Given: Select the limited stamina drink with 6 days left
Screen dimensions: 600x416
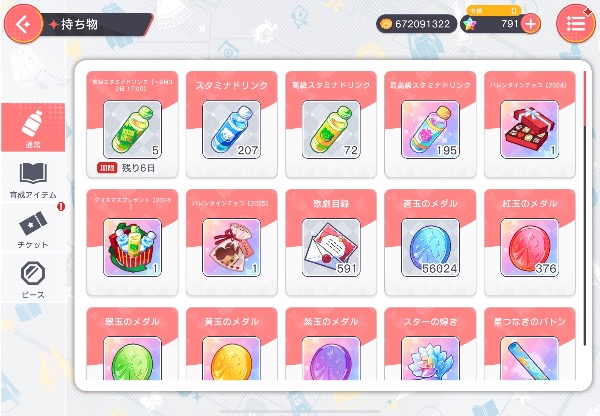Looking at the screenshot, I should point(132,124).
